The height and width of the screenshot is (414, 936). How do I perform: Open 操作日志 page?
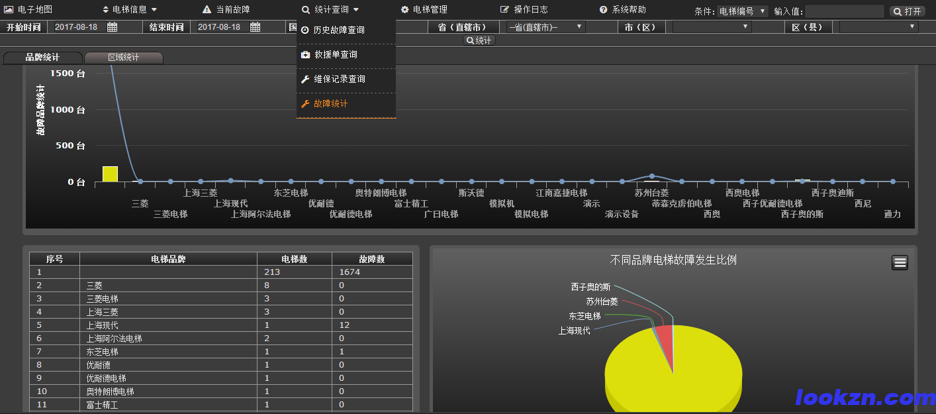[524, 9]
